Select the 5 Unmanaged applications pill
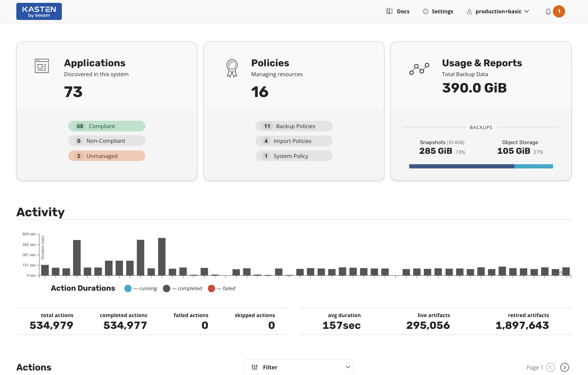Image resolution: width=588 pixels, height=375 pixels. 107,156
